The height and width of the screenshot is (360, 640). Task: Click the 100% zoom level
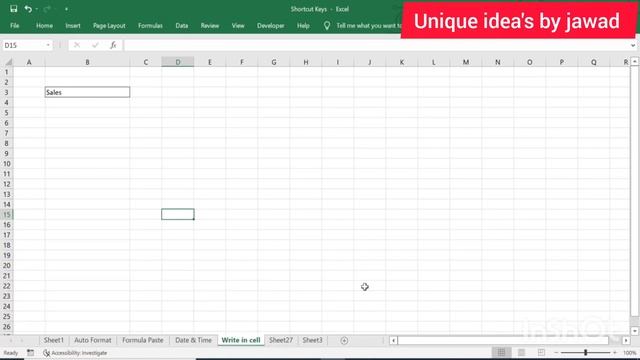629,353
